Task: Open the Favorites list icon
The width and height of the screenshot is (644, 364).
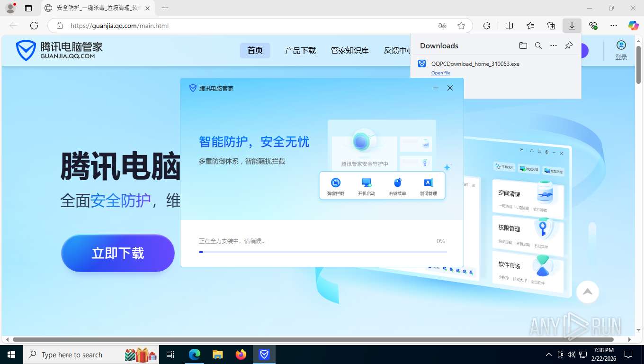Action: click(x=530, y=26)
